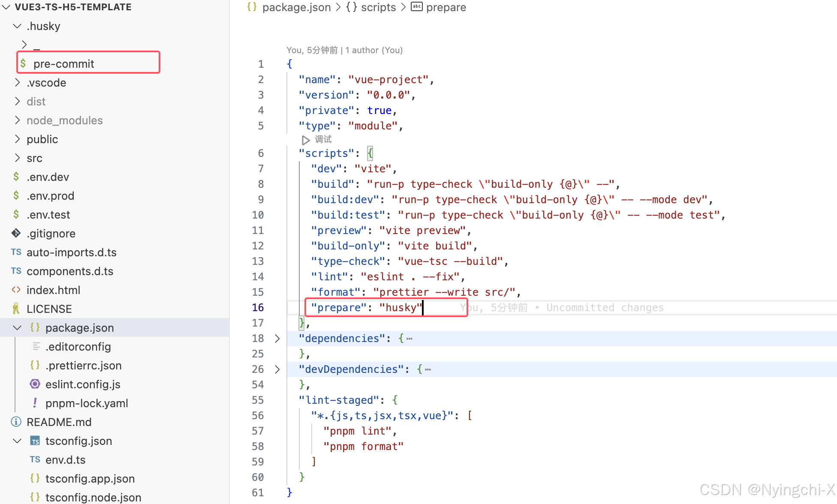Click the TS icon of components.d.ts
Image resolution: width=837 pixels, height=504 pixels.
pos(16,271)
